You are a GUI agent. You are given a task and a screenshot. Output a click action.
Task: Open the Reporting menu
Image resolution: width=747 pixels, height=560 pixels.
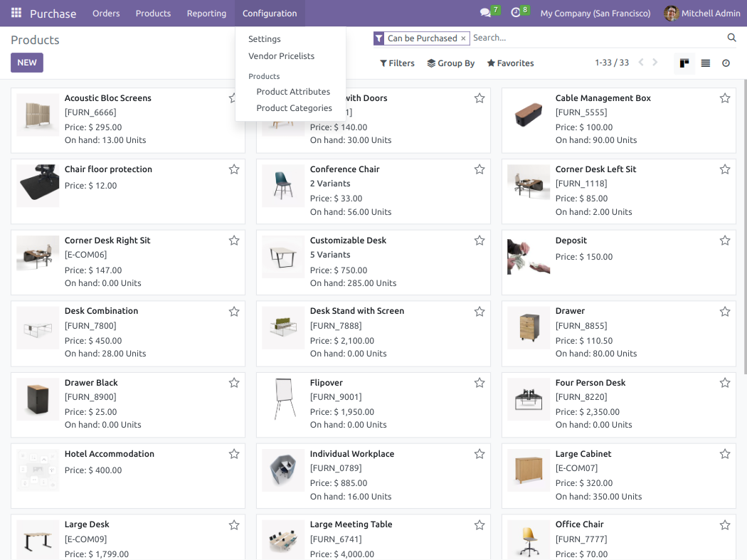click(x=206, y=13)
